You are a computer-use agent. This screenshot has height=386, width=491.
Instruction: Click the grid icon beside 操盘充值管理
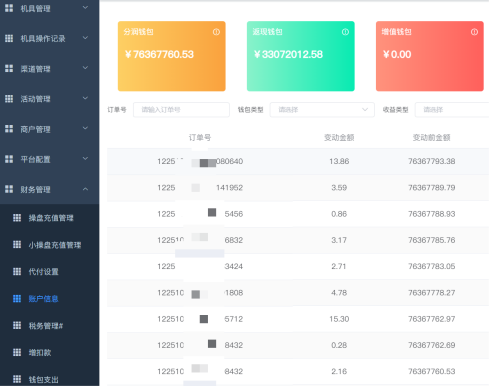pos(17,218)
